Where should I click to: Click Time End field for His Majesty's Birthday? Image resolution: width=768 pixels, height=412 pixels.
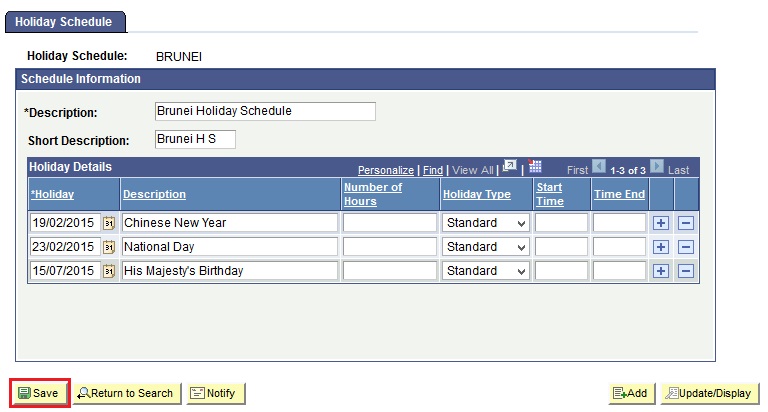pyautogui.click(x=620, y=271)
